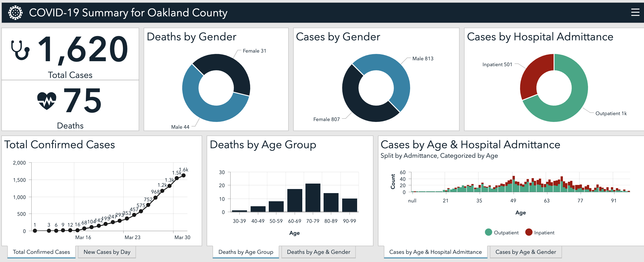Image resolution: width=644 pixels, height=262 pixels.
Task: Toggle the Outpatient legend circle
Action: [488, 232]
